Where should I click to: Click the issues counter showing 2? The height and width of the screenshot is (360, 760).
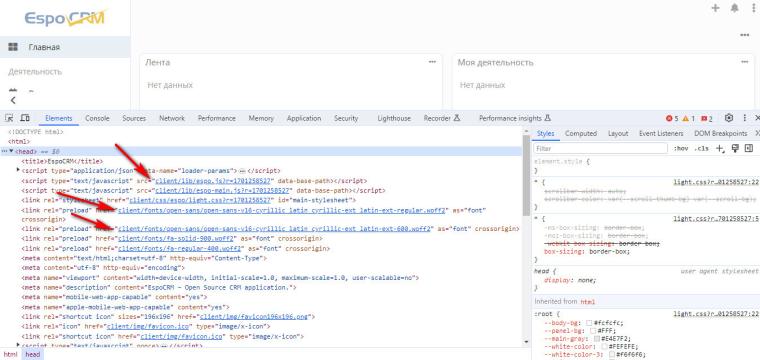(707, 118)
